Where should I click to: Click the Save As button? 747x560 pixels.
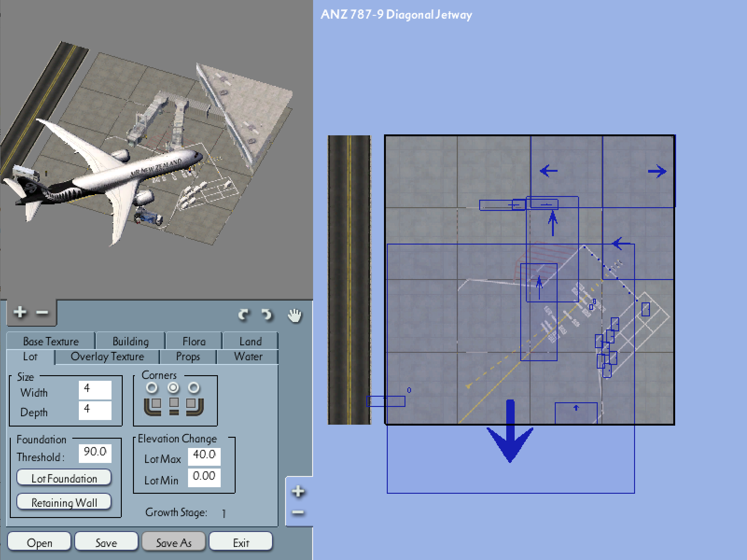(x=174, y=542)
